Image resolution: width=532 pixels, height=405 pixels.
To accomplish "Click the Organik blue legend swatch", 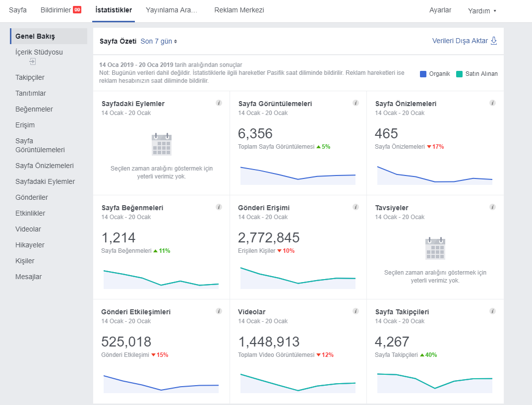I will pyautogui.click(x=423, y=74).
